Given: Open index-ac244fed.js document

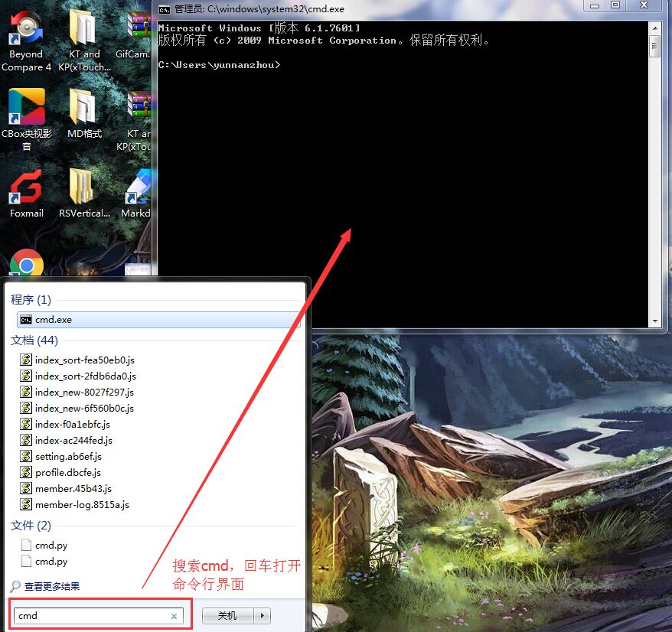Looking at the screenshot, I should coord(66,440).
